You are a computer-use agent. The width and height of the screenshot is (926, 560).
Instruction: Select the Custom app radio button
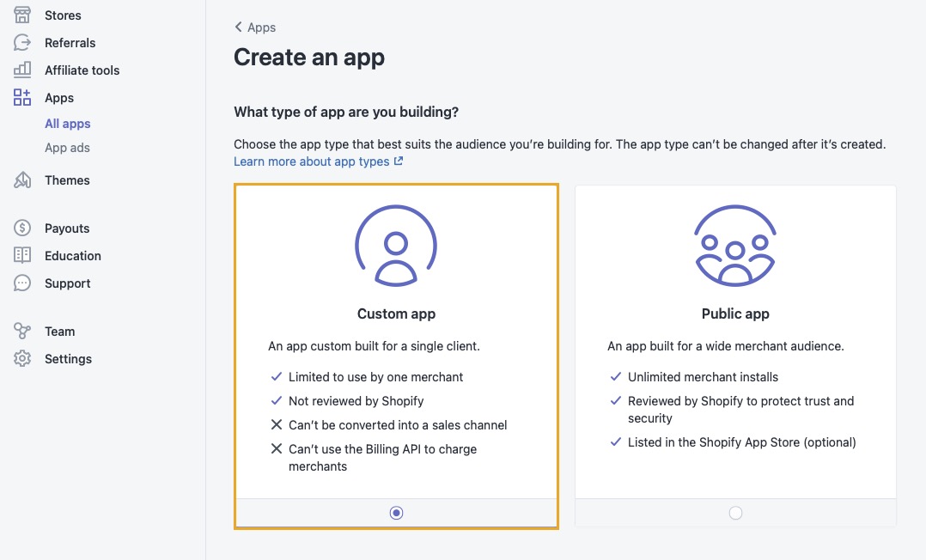pyautogui.click(x=396, y=513)
